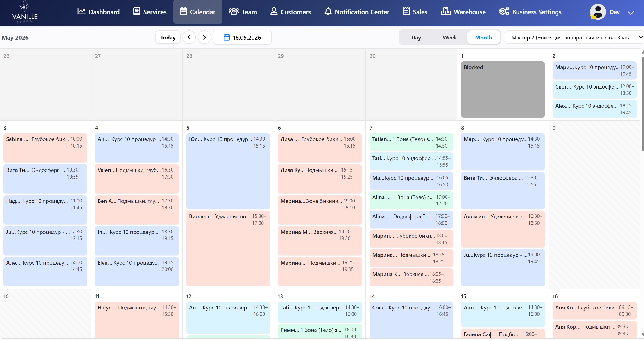This screenshot has width=644, height=341.
Task: Open Лиза Глубокое бики... 15:00–15:15 appointment
Action: 320,148
